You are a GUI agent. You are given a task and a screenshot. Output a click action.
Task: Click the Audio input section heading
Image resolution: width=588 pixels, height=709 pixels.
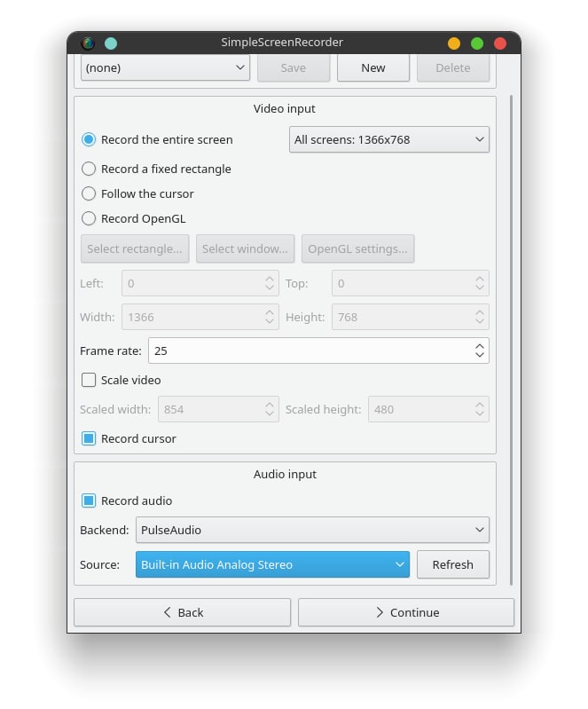point(285,474)
